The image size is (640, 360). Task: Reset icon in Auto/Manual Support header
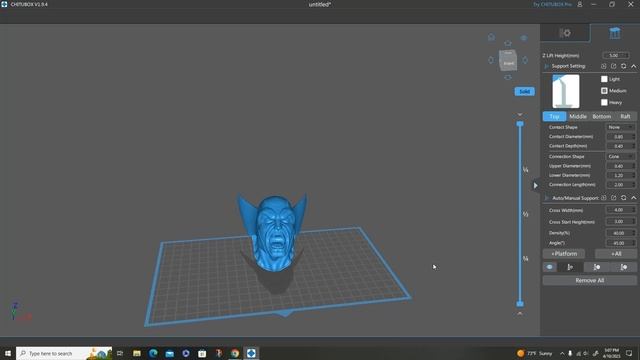point(624,198)
